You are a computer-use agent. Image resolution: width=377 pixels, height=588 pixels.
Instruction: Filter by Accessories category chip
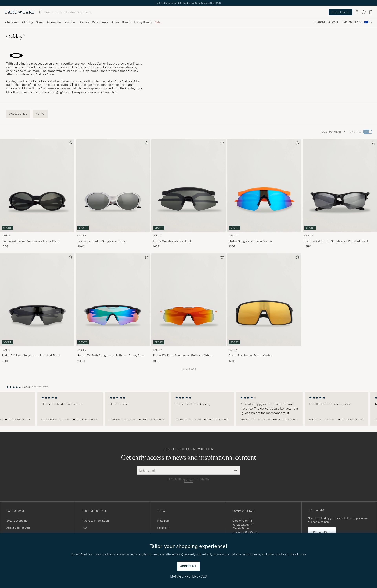click(18, 114)
